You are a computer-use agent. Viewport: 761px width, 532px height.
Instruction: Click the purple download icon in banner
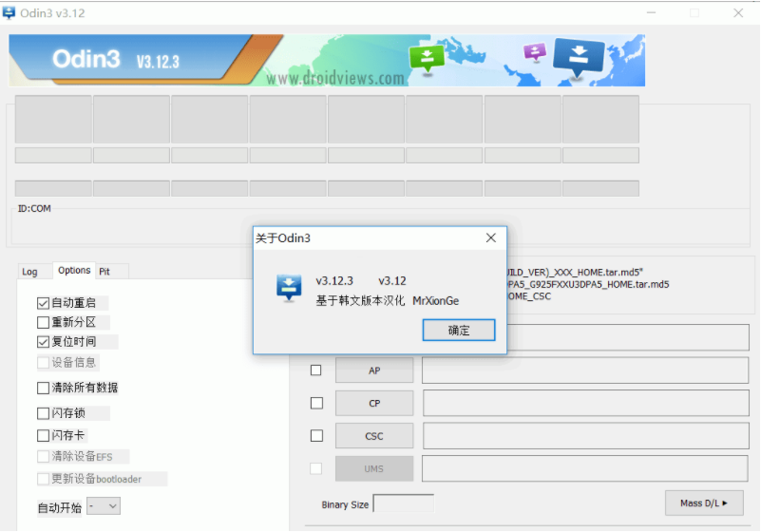click(534, 51)
